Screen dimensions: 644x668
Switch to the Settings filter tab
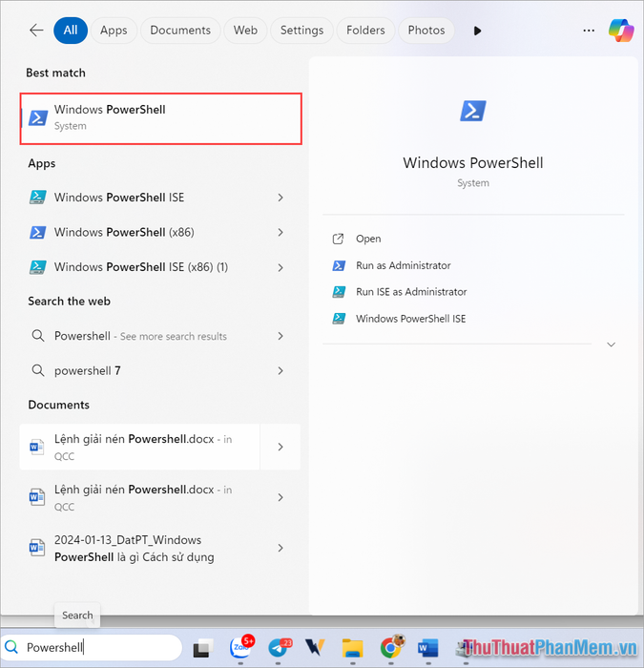click(301, 31)
